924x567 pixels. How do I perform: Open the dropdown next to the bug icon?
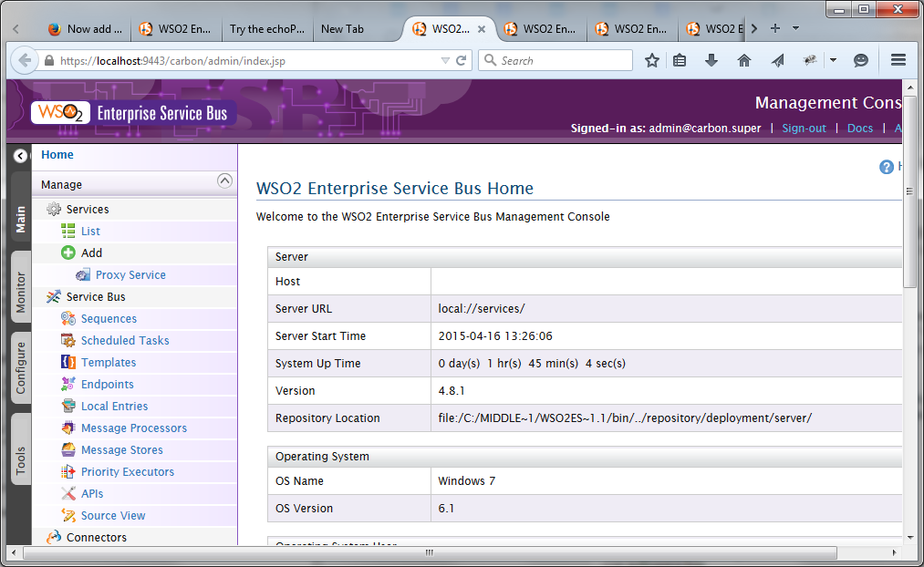coord(833,60)
